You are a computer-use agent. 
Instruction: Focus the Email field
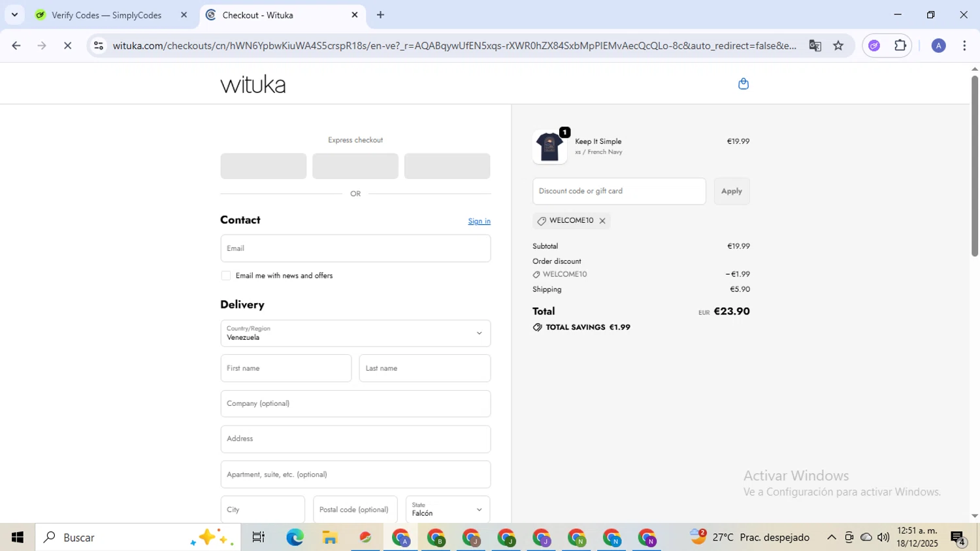355,248
